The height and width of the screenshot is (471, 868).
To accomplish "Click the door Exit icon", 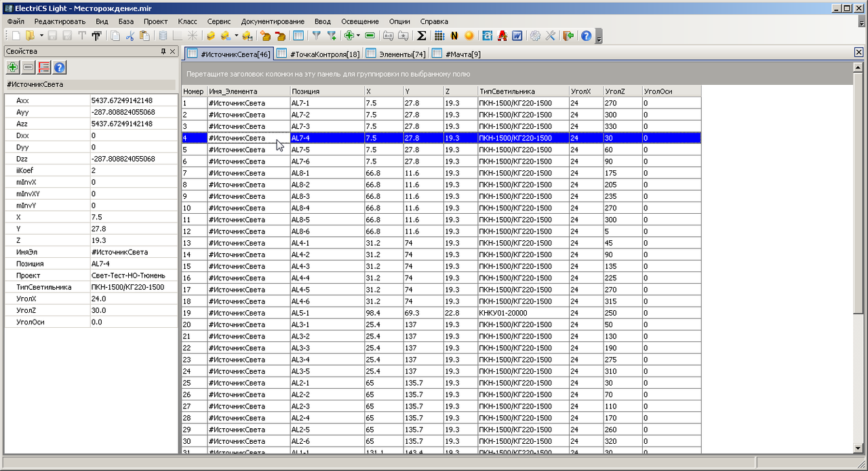I will [x=568, y=35].
